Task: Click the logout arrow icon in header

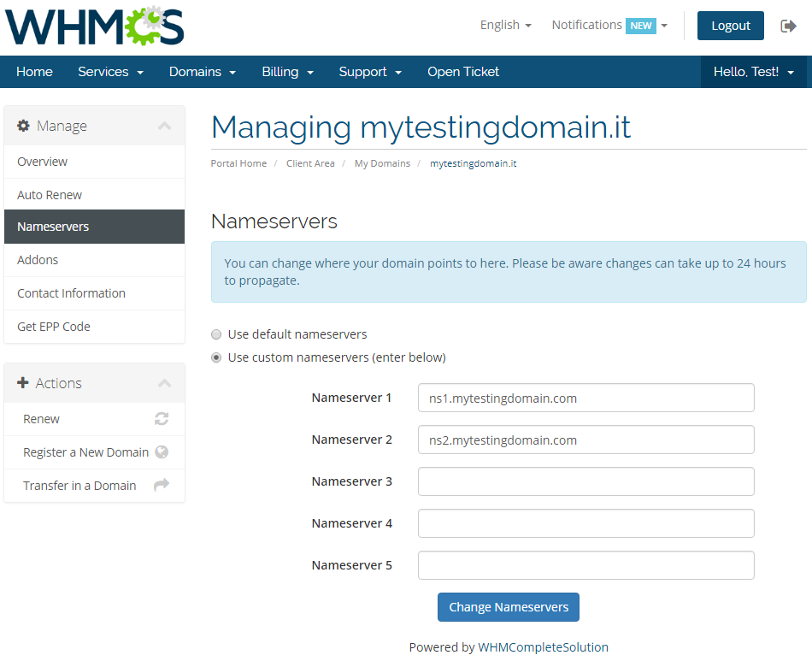Action: 788,26
